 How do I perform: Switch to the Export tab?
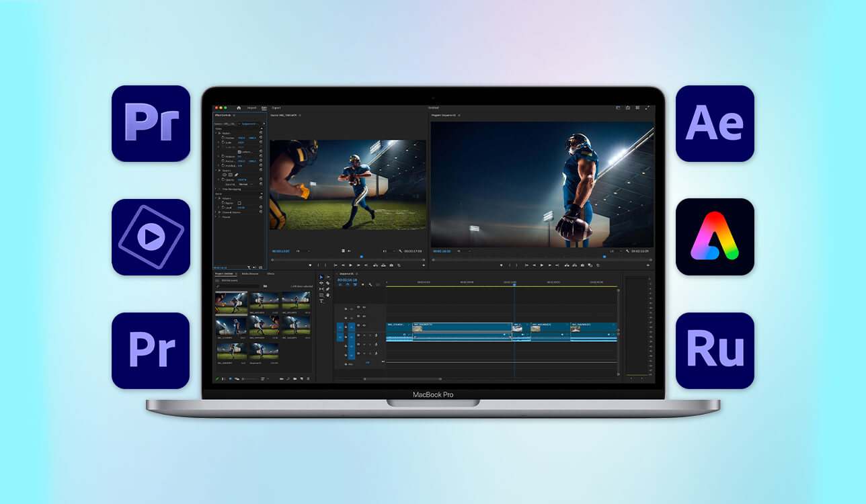click(x=275, y=108)
